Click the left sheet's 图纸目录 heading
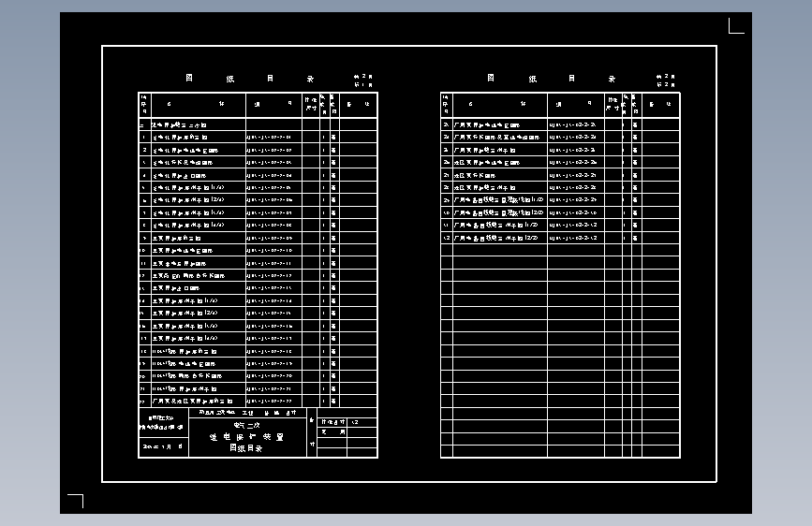Screen dimensions: 812x526 click(x=250, y=79)
